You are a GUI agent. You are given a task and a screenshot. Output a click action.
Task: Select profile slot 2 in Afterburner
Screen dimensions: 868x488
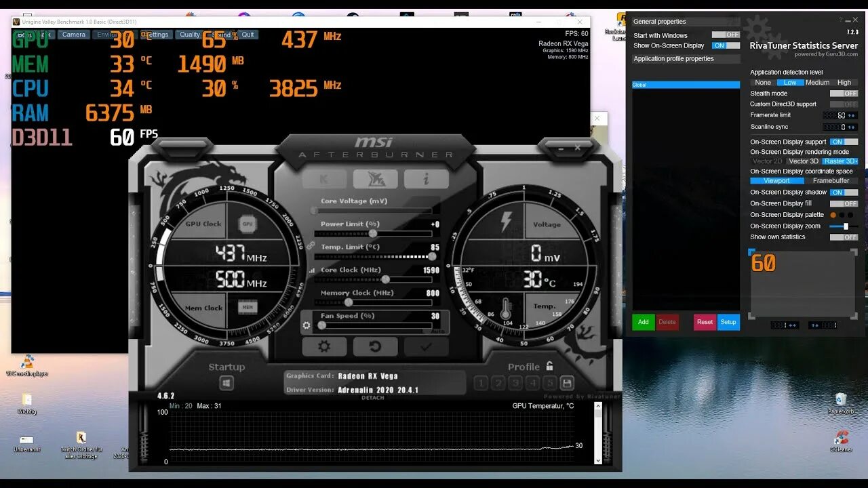498,384
